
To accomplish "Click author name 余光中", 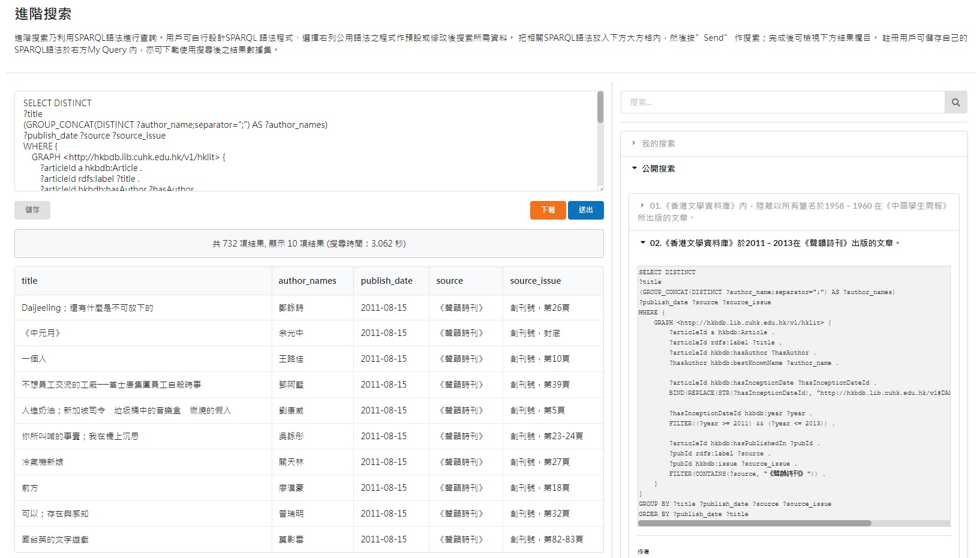I will (291, 333).
